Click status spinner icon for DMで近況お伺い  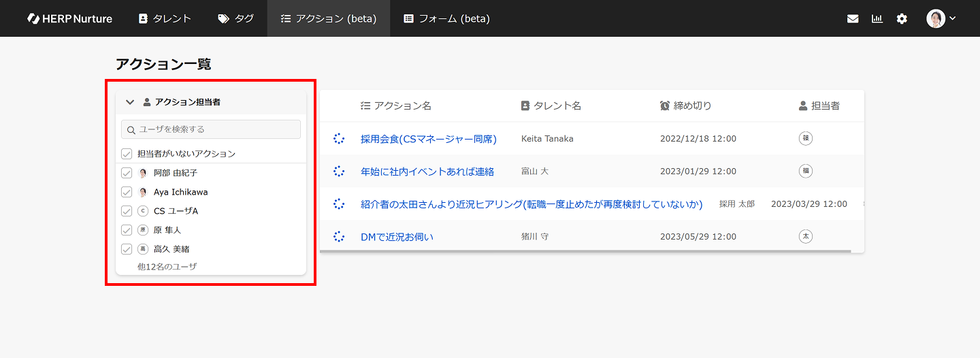point(339,237)
